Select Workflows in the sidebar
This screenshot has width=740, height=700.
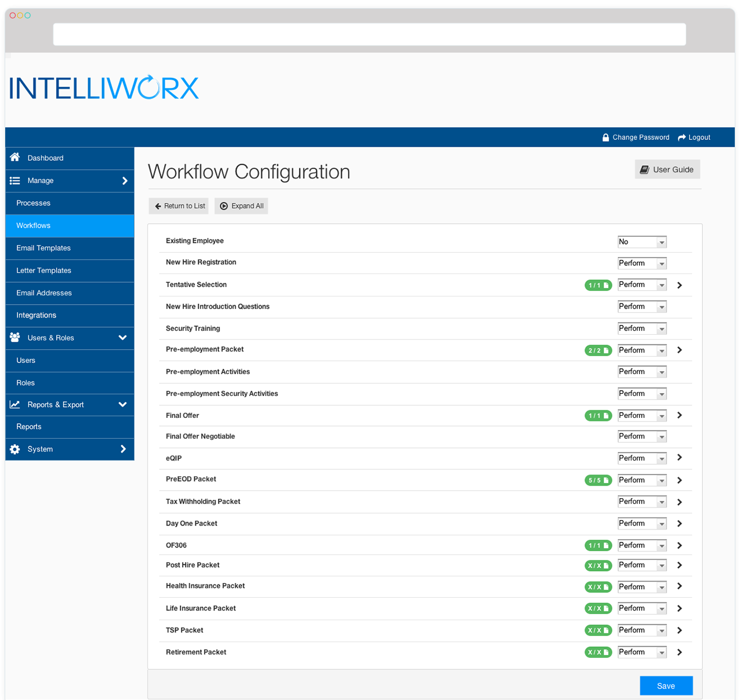tap(70, 226)
